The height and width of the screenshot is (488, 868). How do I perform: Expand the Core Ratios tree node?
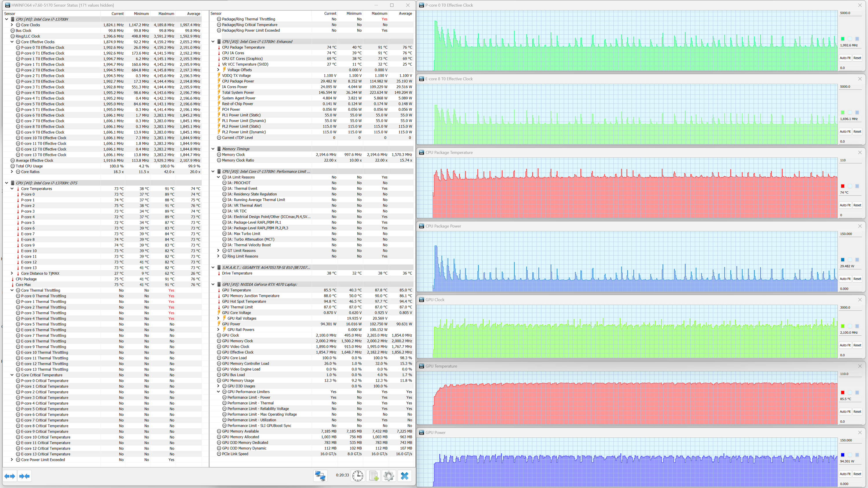click(x=12, y=172)
